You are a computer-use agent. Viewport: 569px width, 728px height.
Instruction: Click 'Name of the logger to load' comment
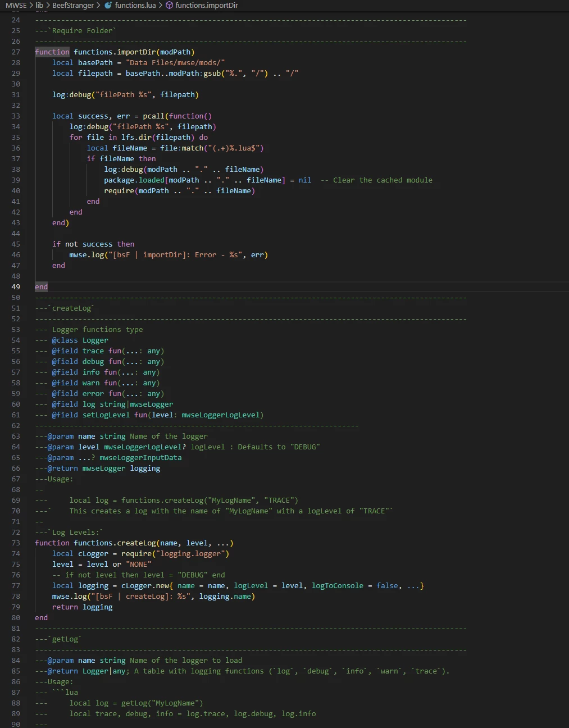pos(186,661)
